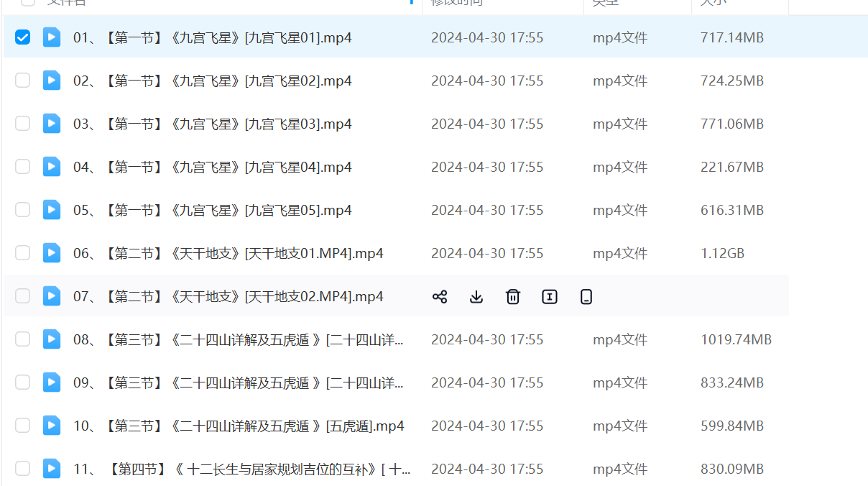Click the 771.06MB size cell
Image resolution: width=868 pixels, height=486 pixels.
(731, 124)
